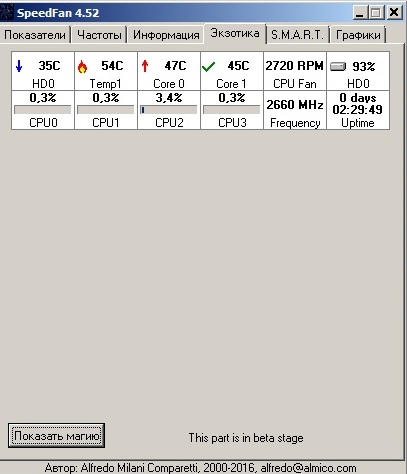Click the Temp1 label
This screenshot has height=474, width=407.
pyautogui.click(x=105, y=84)
